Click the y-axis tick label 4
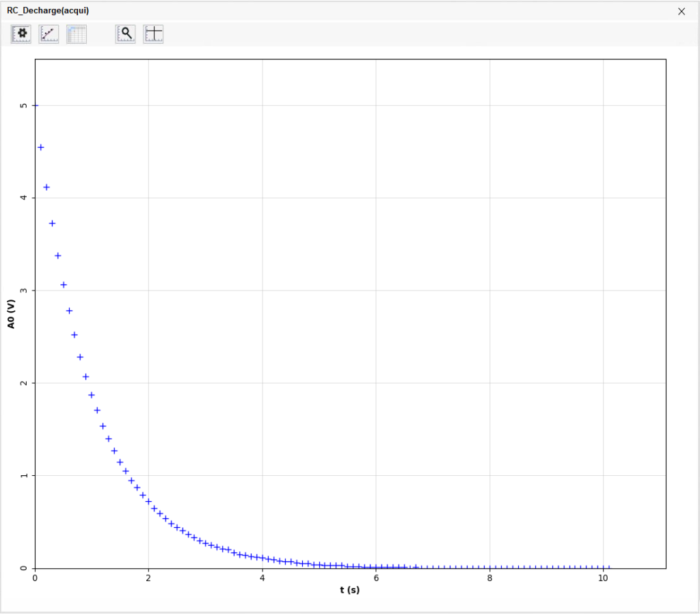Screen dimensions: 700x614 click(x=24, y=198)
